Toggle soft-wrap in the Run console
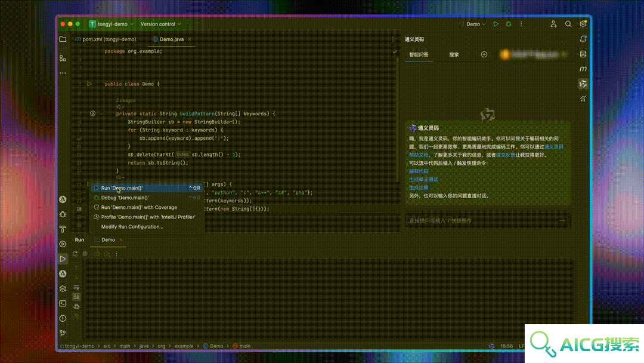This screenshot has height=363, width=644. 76,287
